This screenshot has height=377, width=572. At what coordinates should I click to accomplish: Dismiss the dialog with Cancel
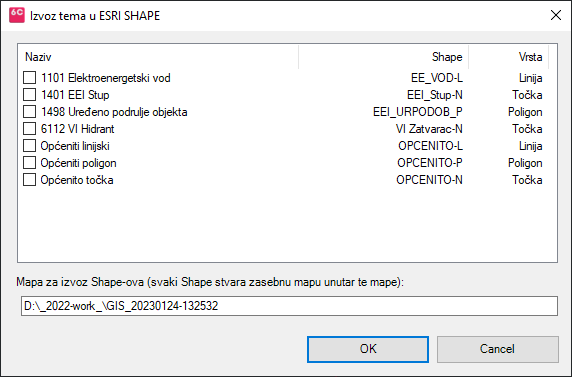click(498, 349)
